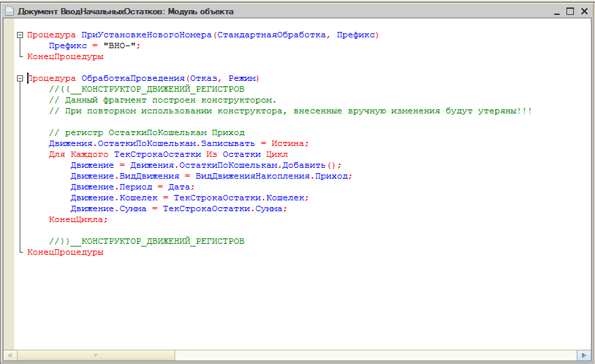Click the Движение.ВидДвижения assignment line

click(211, 176)
